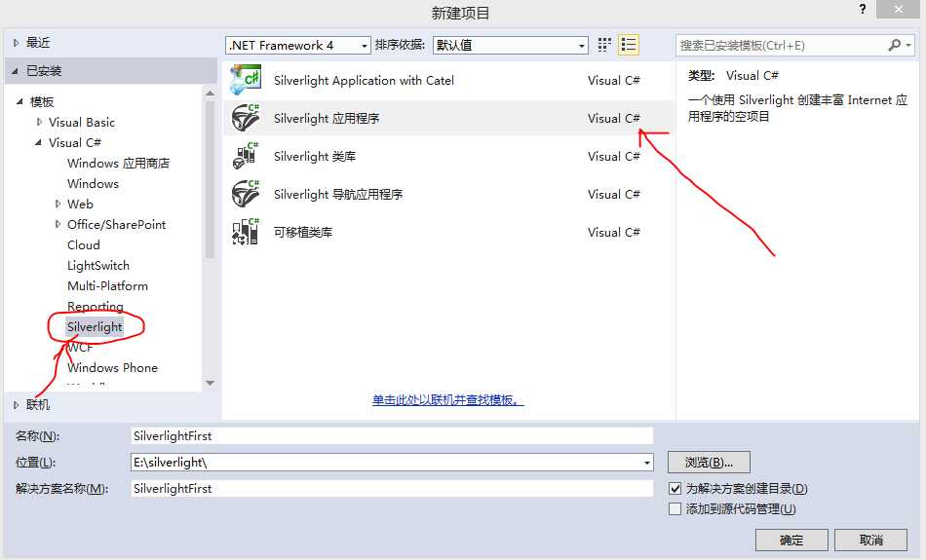Viewport: 926px width, 560px height.
Task: Click the 名称 input field
Action: click(x=392, y=436)
